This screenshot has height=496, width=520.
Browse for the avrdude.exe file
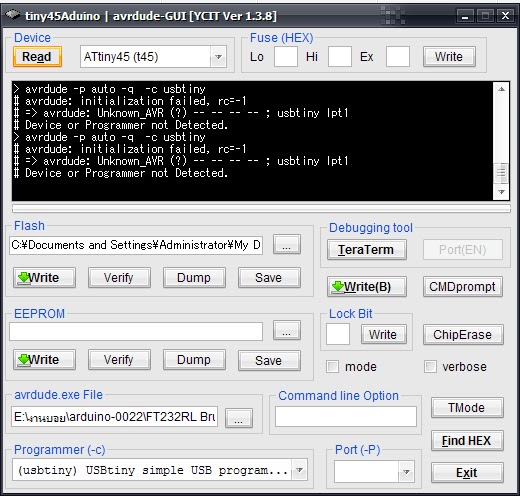tap(239, 418)
